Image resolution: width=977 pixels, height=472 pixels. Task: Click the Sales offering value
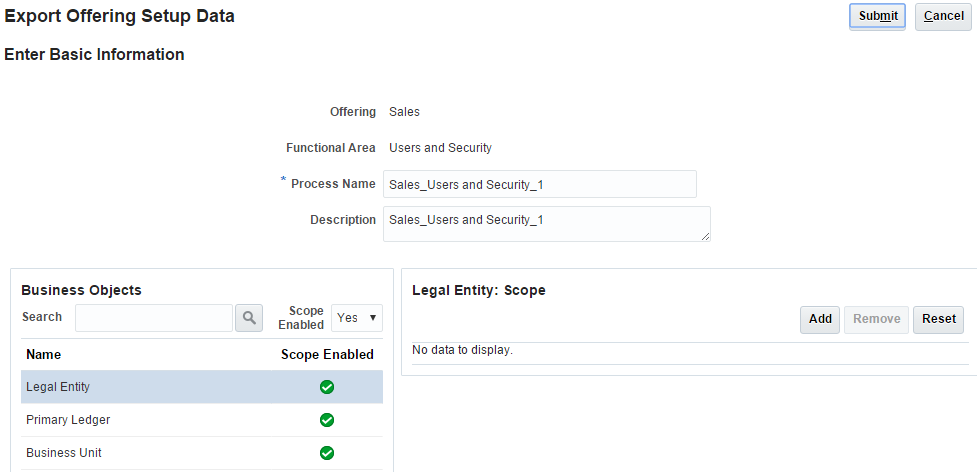pyautogui.click(x=404, y=112)
